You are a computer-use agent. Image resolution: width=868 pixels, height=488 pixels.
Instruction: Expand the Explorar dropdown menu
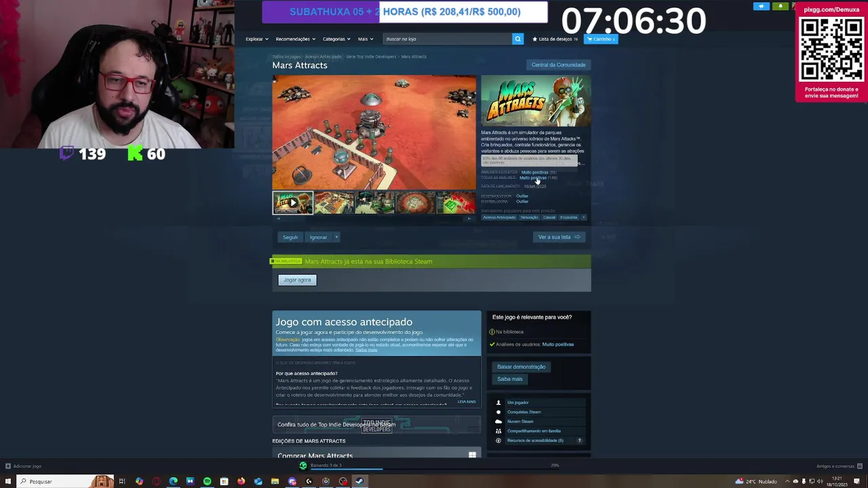[x=257, y=39]
